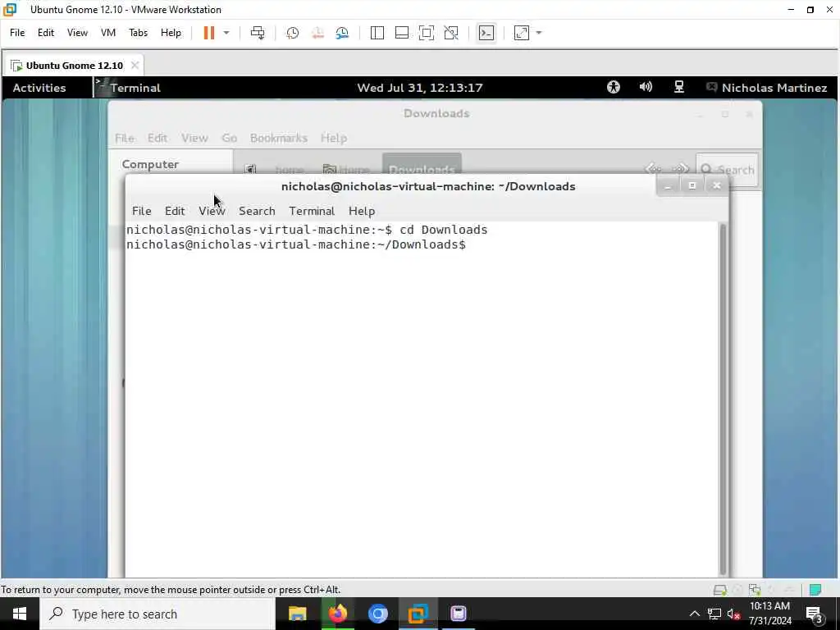Open the GNOME clock and calendar
The height and width of the screenshot is (630, 840).
coord(419,88)
